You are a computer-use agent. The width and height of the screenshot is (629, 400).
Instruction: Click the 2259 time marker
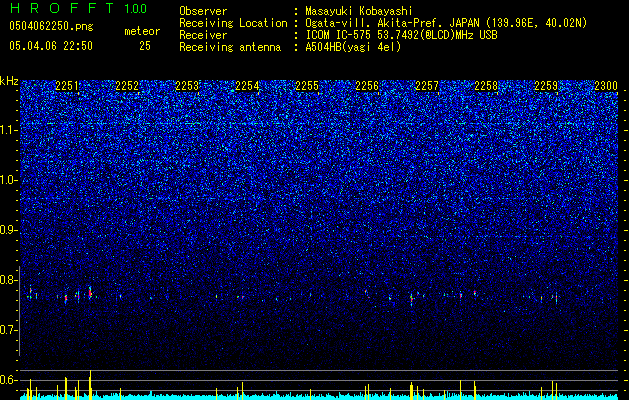[x=546, y=85]
